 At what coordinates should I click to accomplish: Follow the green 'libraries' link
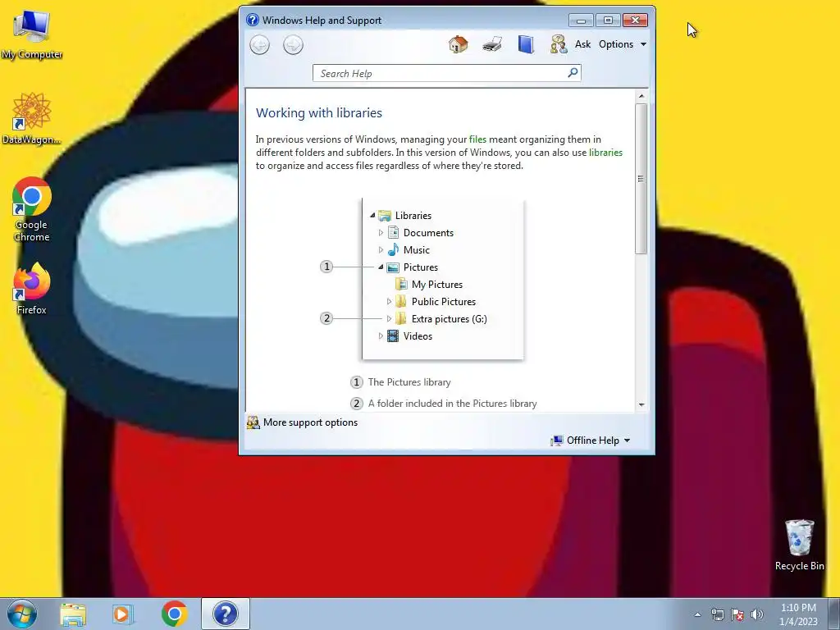(x=605, y=153)
